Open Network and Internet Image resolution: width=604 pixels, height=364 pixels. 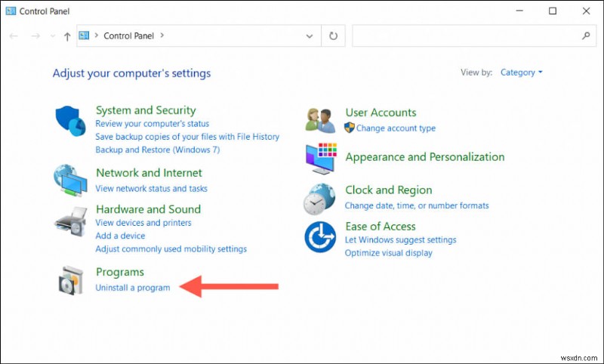click(149, 173)
